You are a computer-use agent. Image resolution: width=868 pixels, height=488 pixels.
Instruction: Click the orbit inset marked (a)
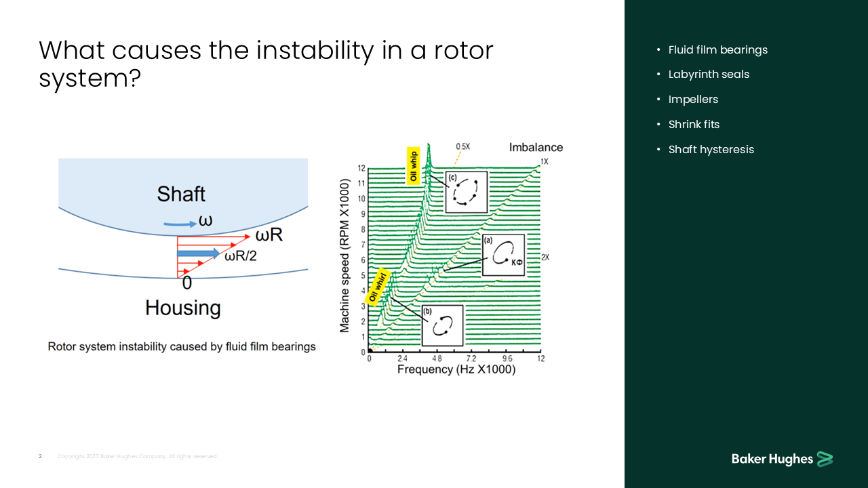503,256
